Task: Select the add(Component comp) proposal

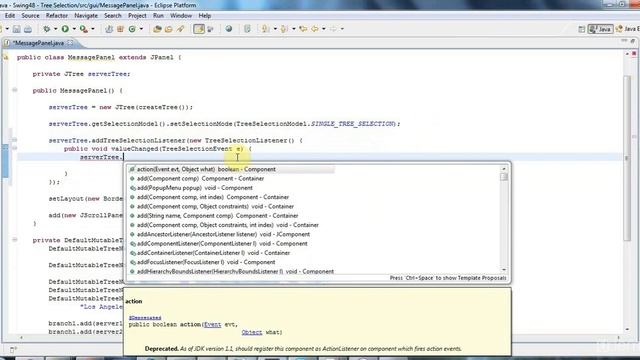Action: click(313, 178)
